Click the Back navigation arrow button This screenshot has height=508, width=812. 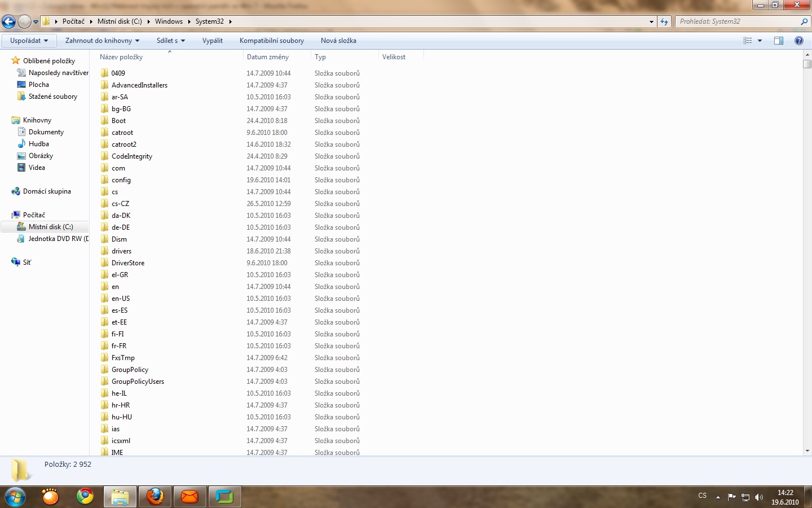[x=8, y=21]
